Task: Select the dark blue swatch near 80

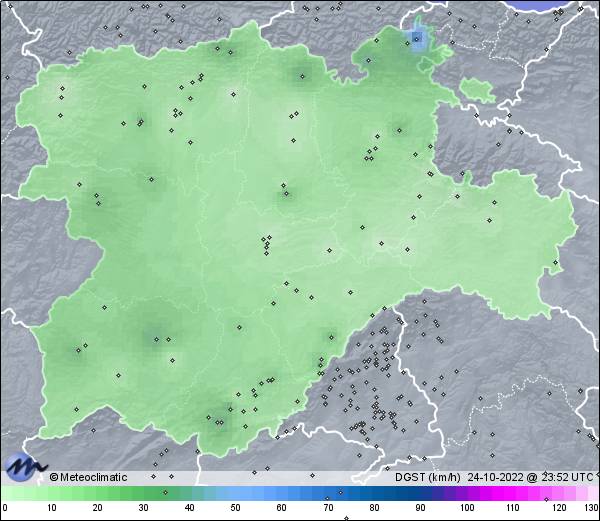Action: 374,494
